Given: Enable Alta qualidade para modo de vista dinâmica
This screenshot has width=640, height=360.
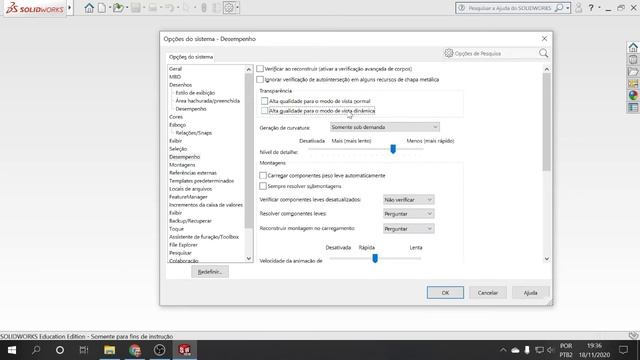Looking at the screenshot, I should tap(264, 111).
